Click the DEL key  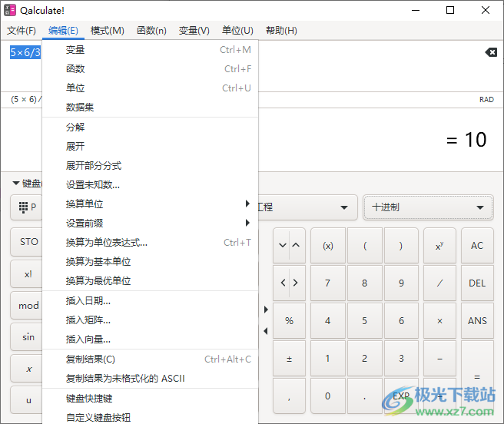[x=477, y=283]
